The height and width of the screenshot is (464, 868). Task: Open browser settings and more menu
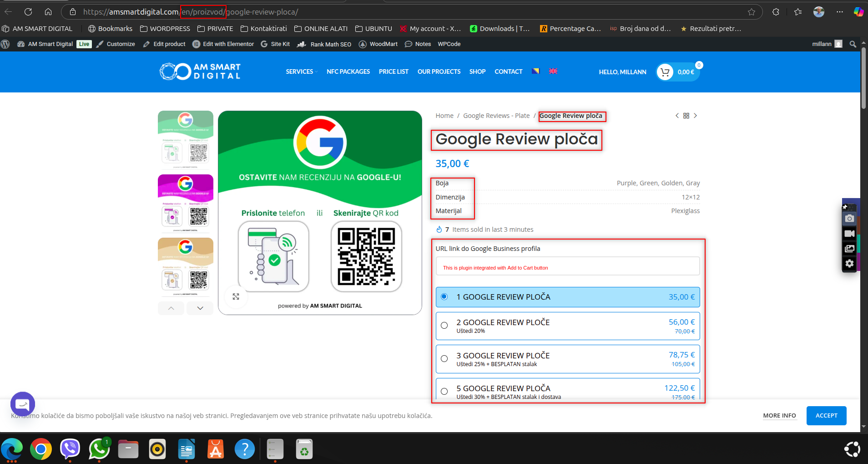840,12
